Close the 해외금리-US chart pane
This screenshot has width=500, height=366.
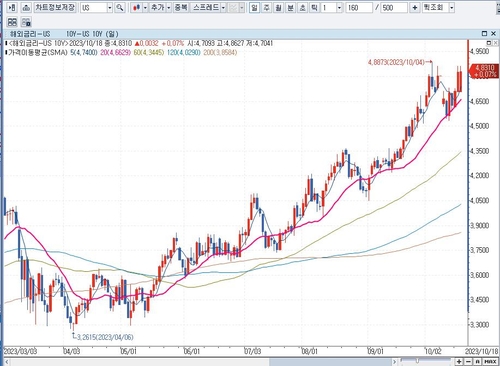click(493, 34)
